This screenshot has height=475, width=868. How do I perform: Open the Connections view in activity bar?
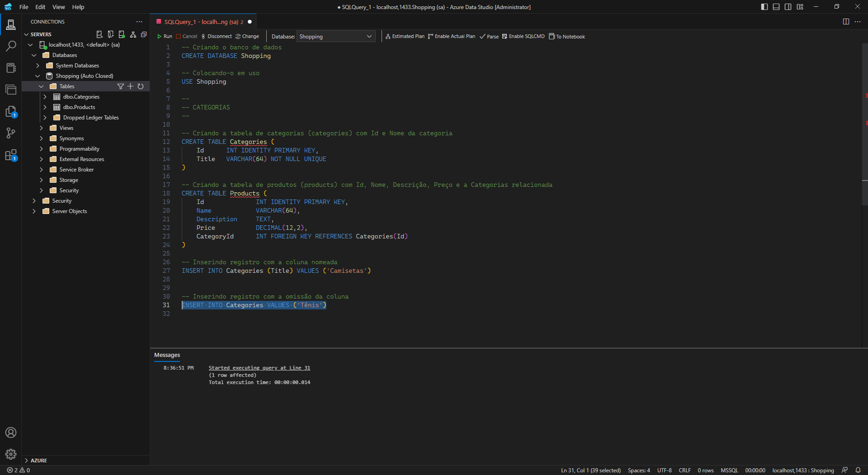[11, 24]
